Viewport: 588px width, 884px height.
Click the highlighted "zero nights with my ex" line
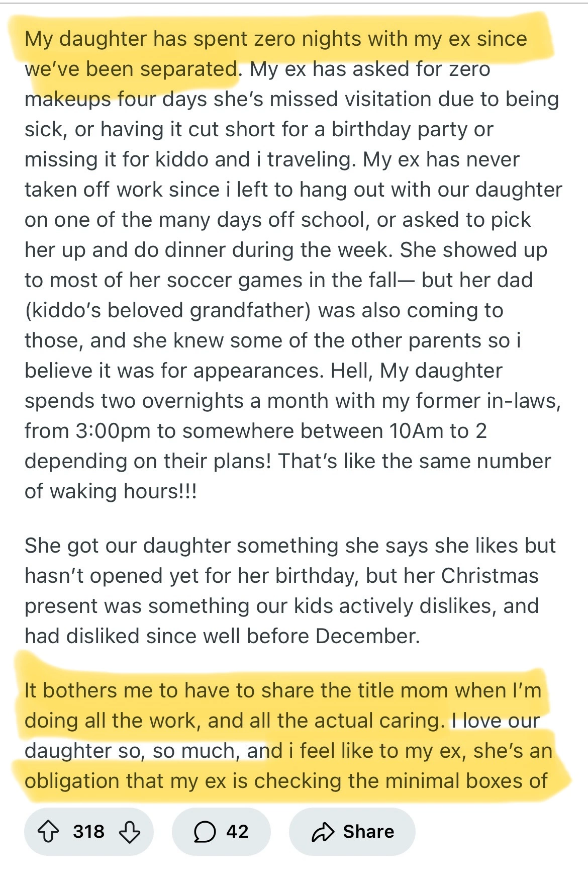pyautogui.click(x=275, y=39)
